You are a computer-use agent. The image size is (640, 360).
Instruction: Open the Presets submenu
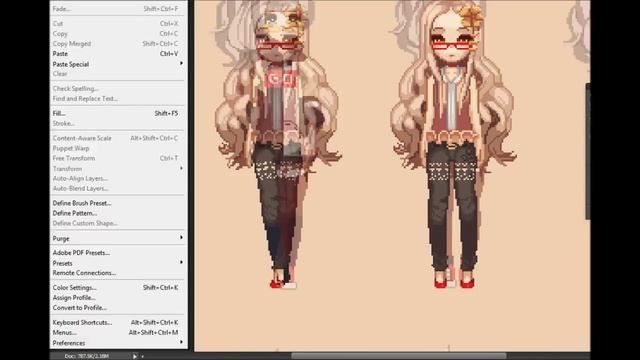click(118, 263)
